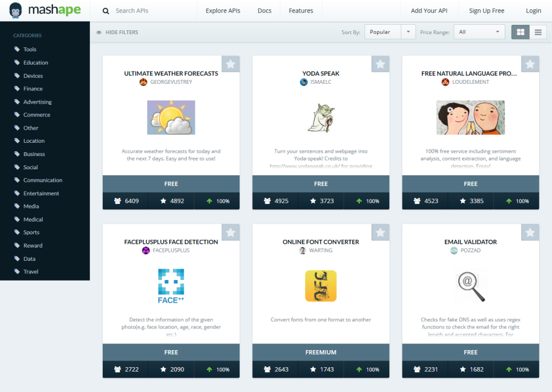The height and width of the screenshot is (392, 552).
Task: Switch to list view layout
Action: point(538,32)
